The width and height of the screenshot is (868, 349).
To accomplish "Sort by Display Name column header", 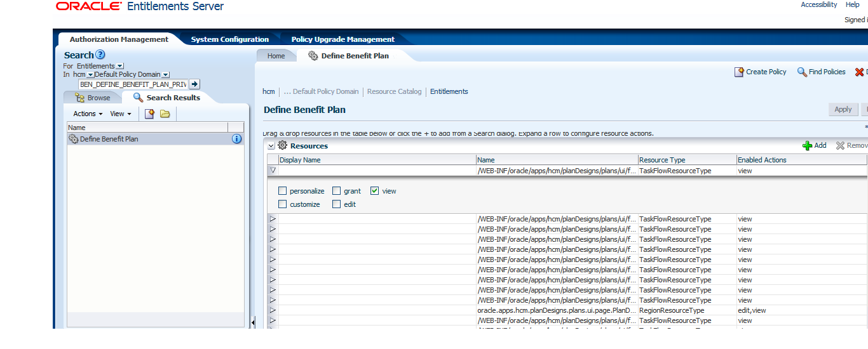I will click(x=377, y=160).
